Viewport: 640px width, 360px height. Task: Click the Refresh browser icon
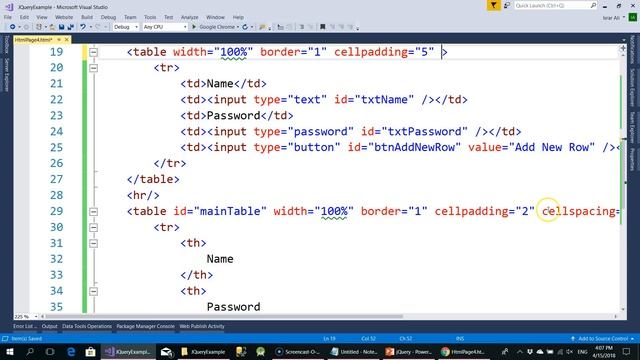[245, 27]
